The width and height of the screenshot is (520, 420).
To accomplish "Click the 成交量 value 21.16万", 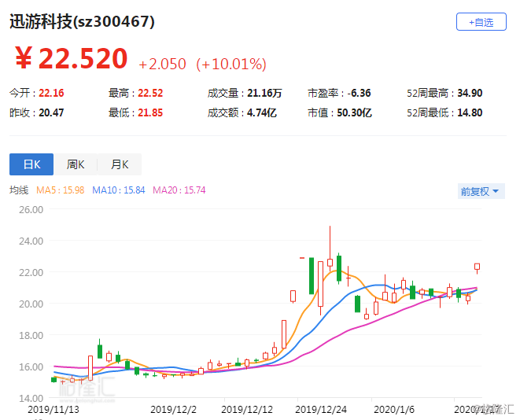I will (264, 93).
